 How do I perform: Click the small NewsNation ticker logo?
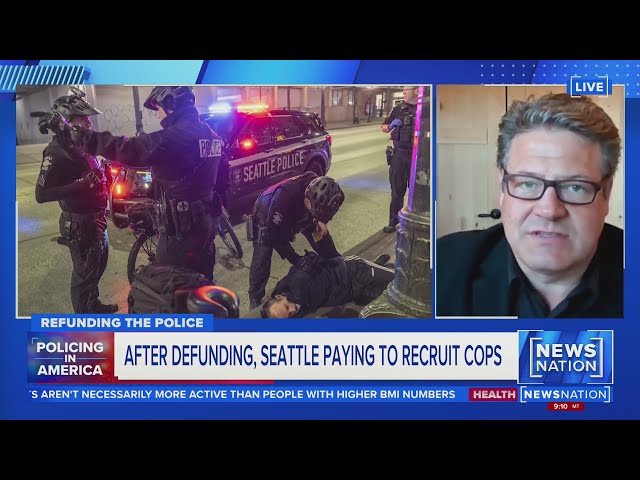click(x=565, y=394)
